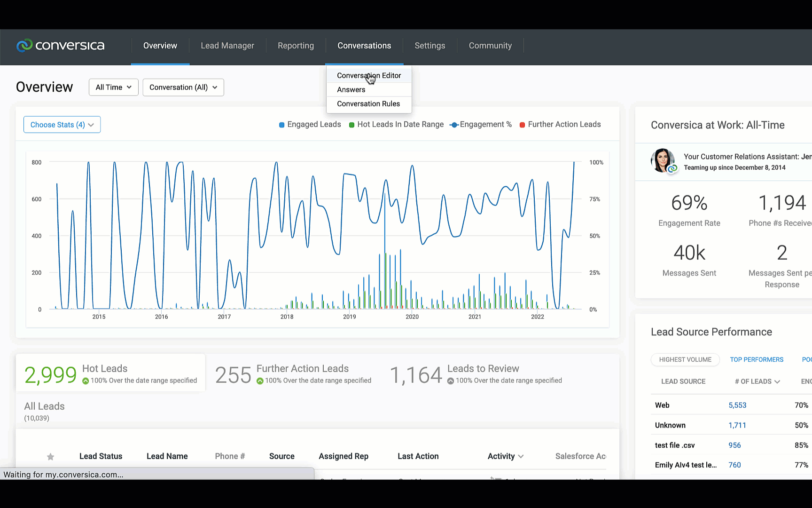Click green arrow icon under Hot Leads
This screenshot has height=508, width=812.
click(x=86, y=381)
